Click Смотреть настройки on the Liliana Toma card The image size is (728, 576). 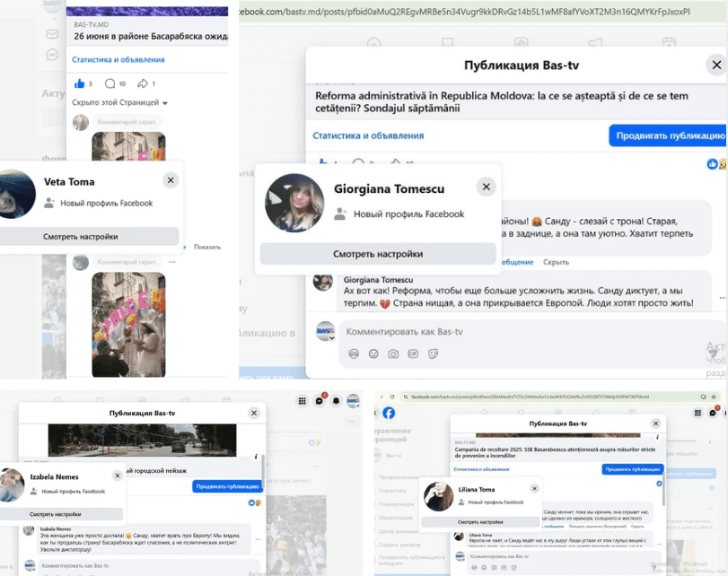(x=480, y=521)
